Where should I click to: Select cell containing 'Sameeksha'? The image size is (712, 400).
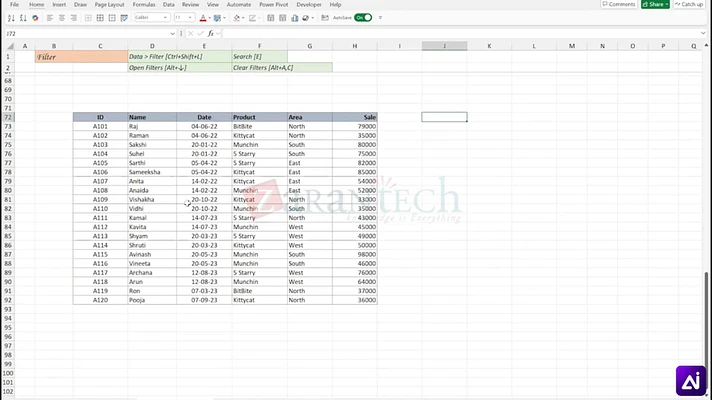(x=152, y=172)
